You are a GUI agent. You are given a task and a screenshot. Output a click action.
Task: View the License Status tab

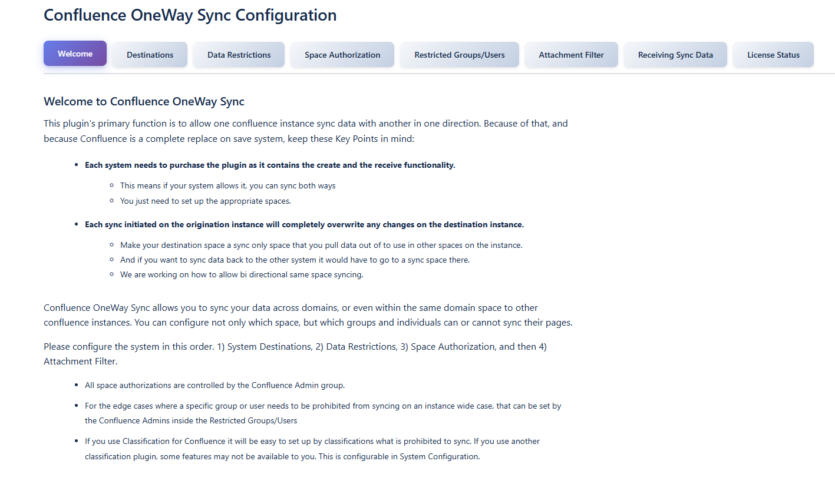[773, 54]
